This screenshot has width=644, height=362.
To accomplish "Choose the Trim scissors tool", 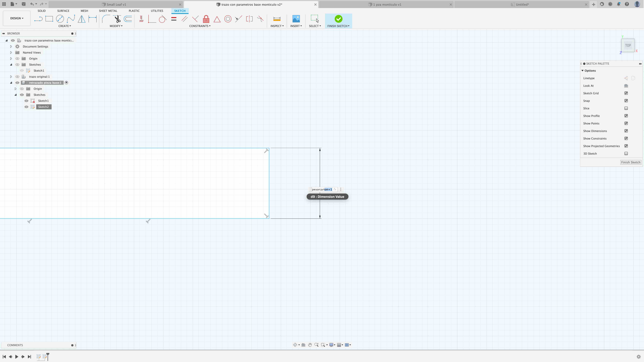I will (117, 19).
